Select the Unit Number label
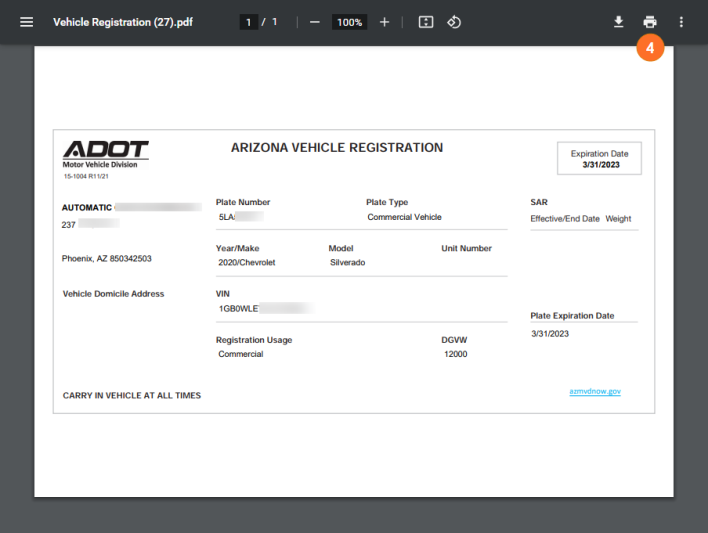 click(466, 248)
